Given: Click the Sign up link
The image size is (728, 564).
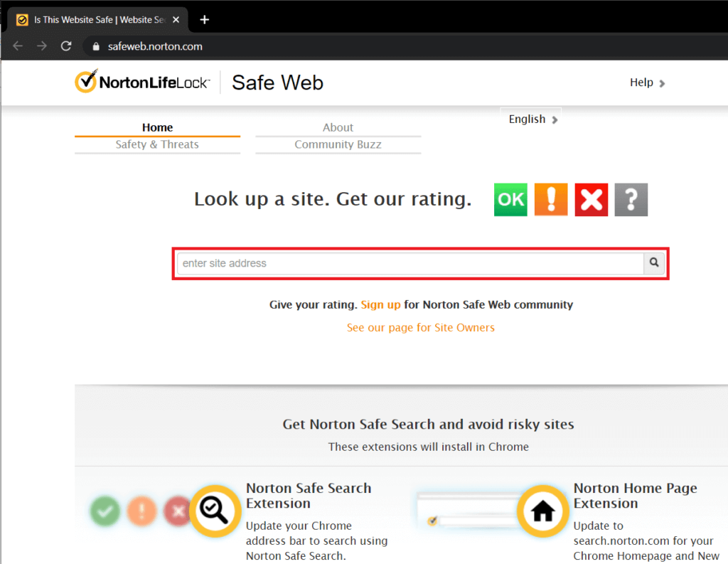Looking at the screenshot, I should [x=381, y=305].
